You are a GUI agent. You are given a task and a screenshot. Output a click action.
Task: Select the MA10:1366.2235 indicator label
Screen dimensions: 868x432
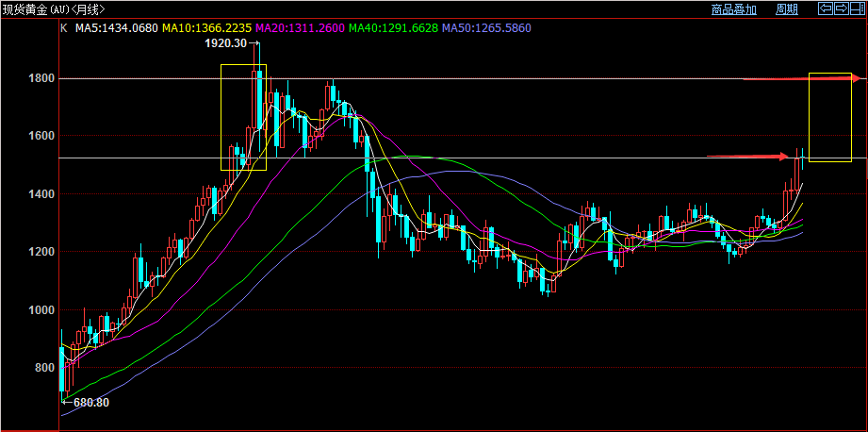(x=207, y=27)
